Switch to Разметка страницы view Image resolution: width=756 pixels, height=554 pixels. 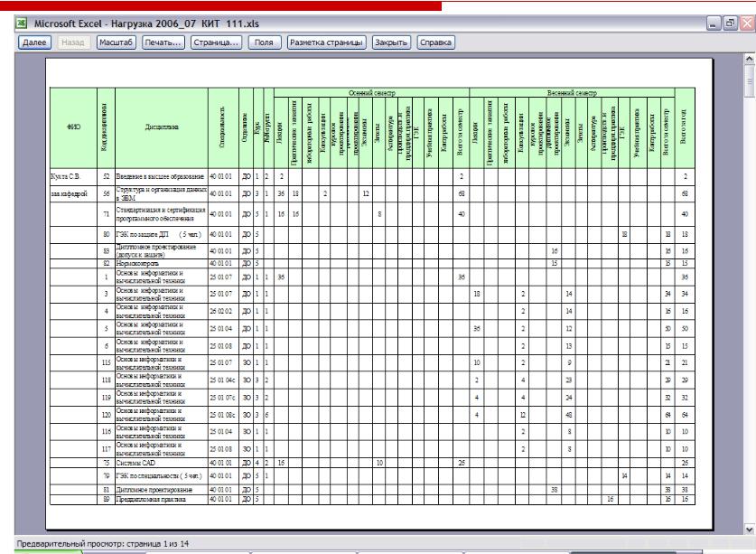point(326,42)
